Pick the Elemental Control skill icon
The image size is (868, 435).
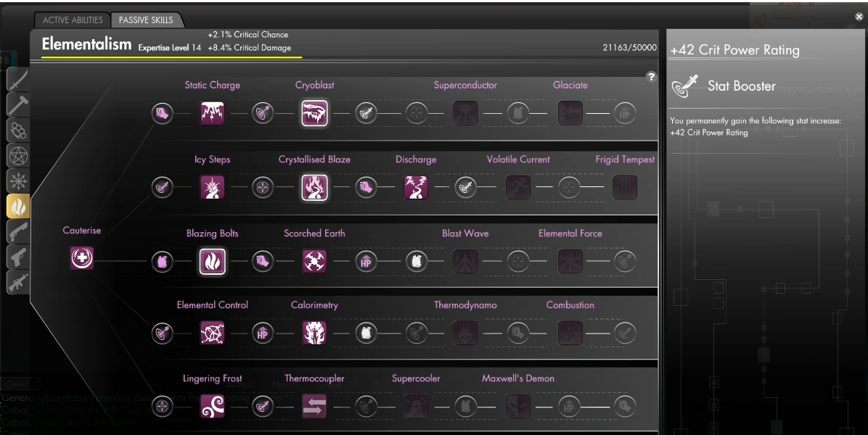pyautogui.click(x=212, y=333)
